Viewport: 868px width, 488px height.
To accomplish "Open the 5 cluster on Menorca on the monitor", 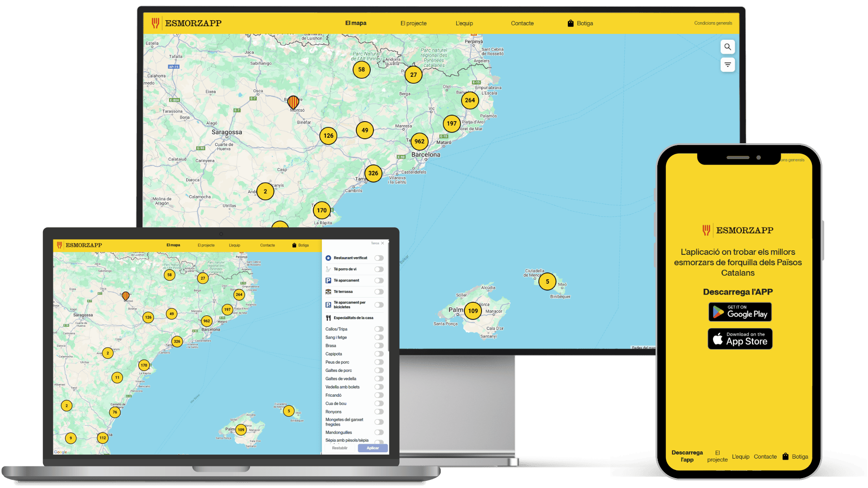I will point(547,282).
